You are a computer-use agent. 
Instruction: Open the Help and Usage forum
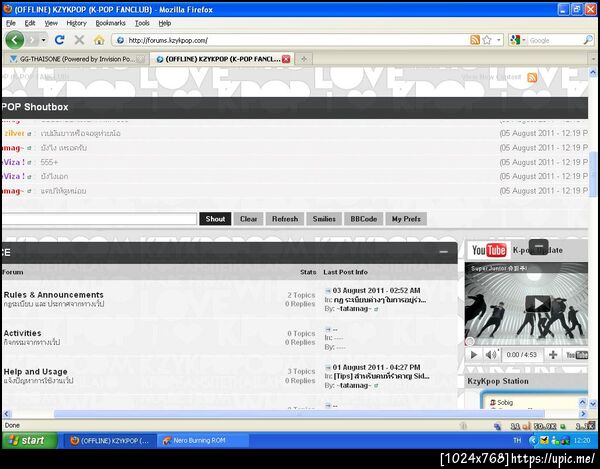[36, 371]
